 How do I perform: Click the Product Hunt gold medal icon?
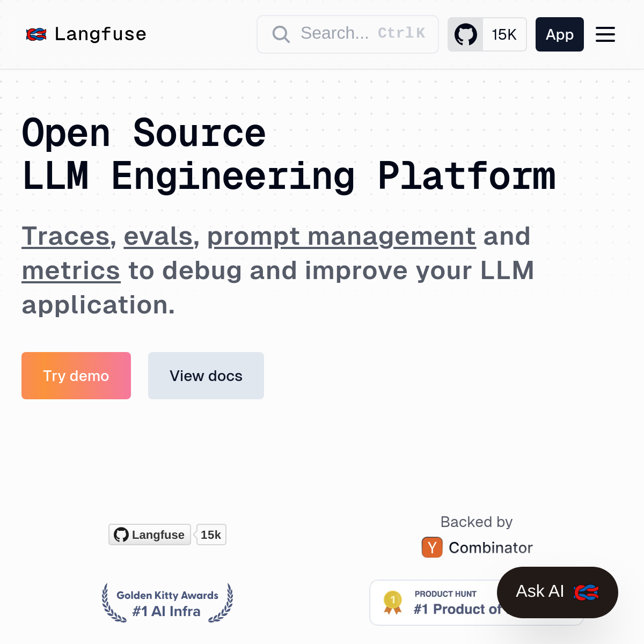(x=393, y=602)
